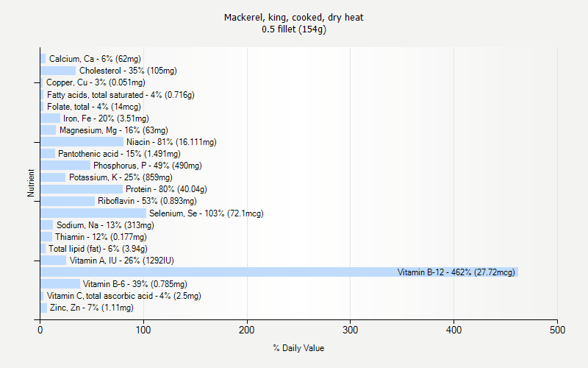Click the x-axis tick label 400
The image size is (588, 368).
coord(453,330)
